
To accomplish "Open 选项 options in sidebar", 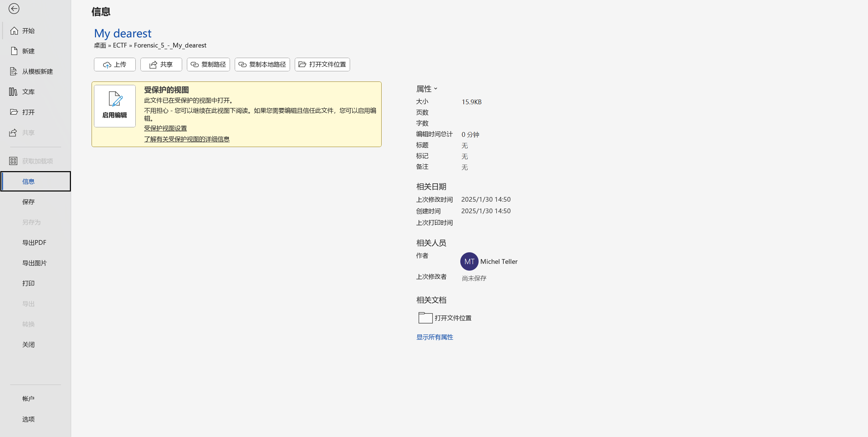I will click(28, 419).
